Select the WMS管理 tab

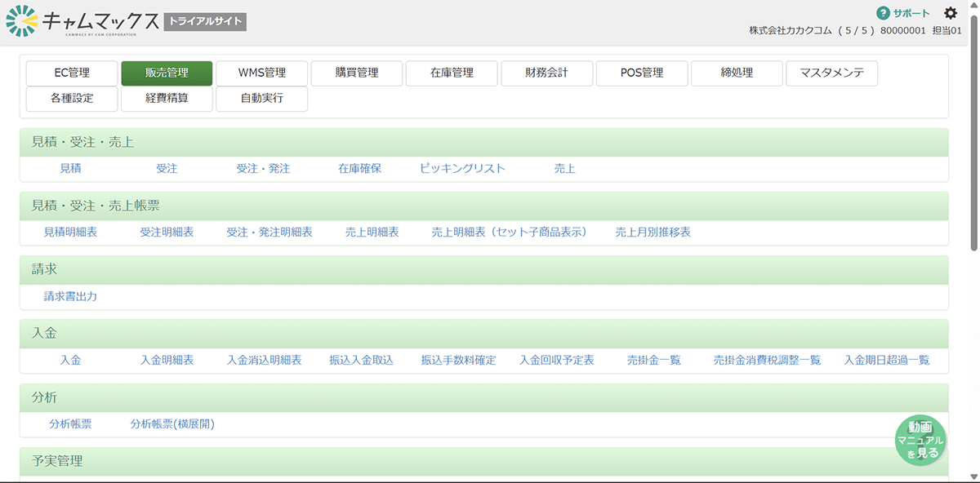tap(261, 73)
